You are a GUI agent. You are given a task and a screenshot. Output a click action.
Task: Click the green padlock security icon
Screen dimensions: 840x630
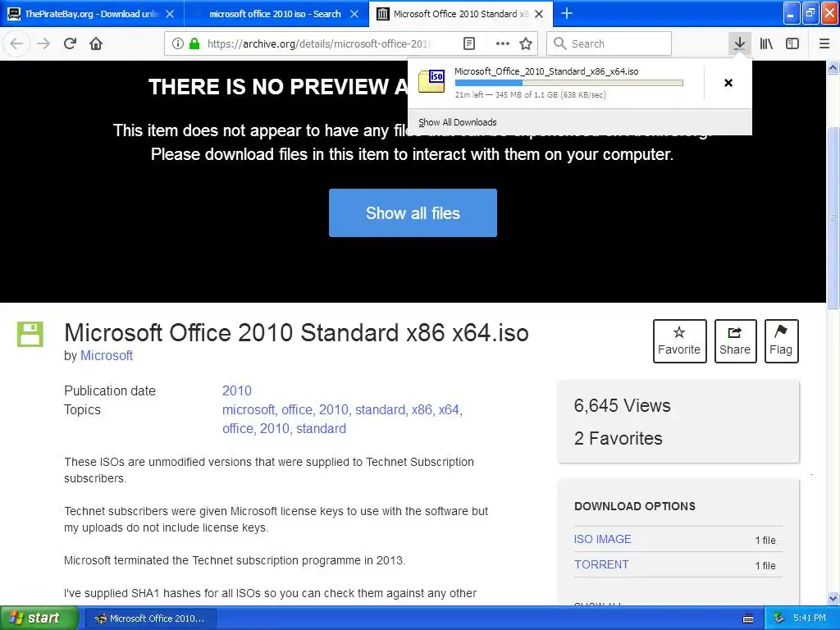[194, 44]
